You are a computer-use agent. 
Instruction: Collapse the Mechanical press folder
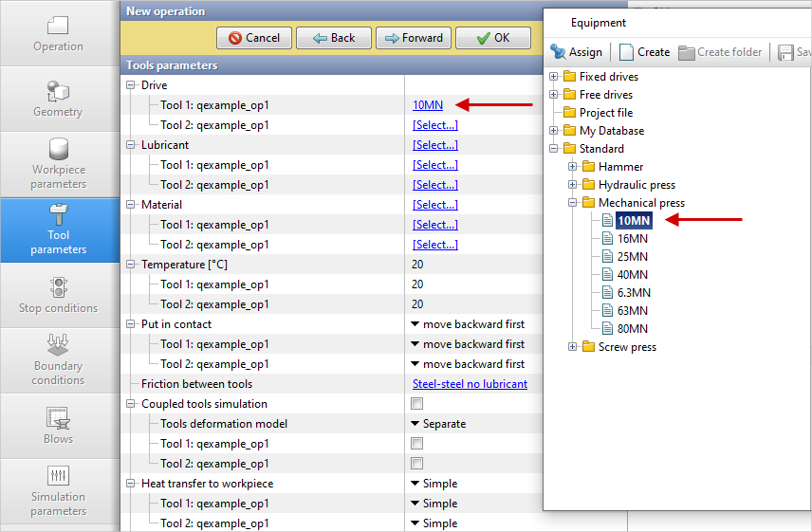click(x=572, y=203)
